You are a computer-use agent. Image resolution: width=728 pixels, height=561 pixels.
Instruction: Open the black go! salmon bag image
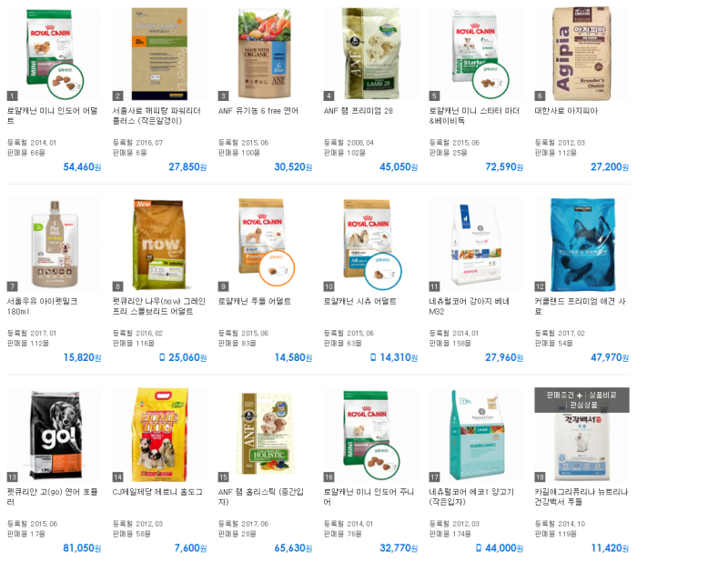pos(56,435)
